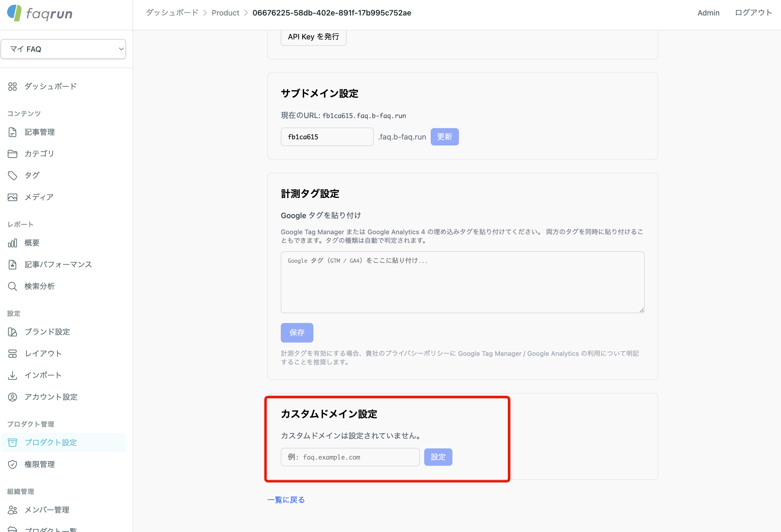Click the 概要 bar chart icon
781x532 pixels.
12,243
